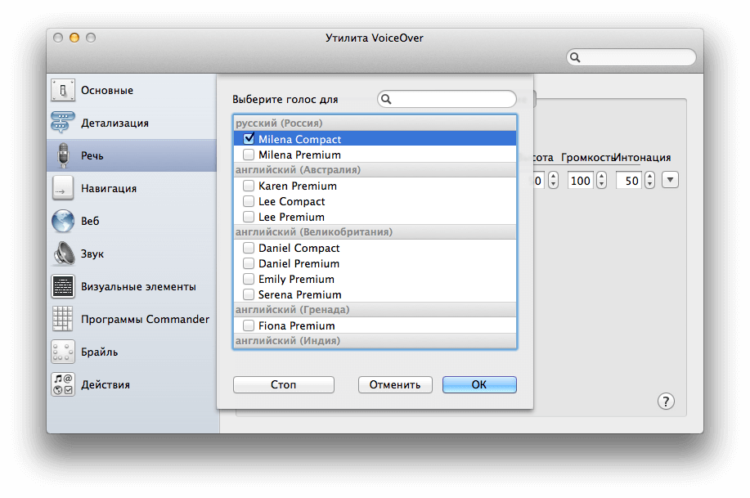Open the Действия icon
The width and height of the screenshot is (750, 498).
pos(63,384)
